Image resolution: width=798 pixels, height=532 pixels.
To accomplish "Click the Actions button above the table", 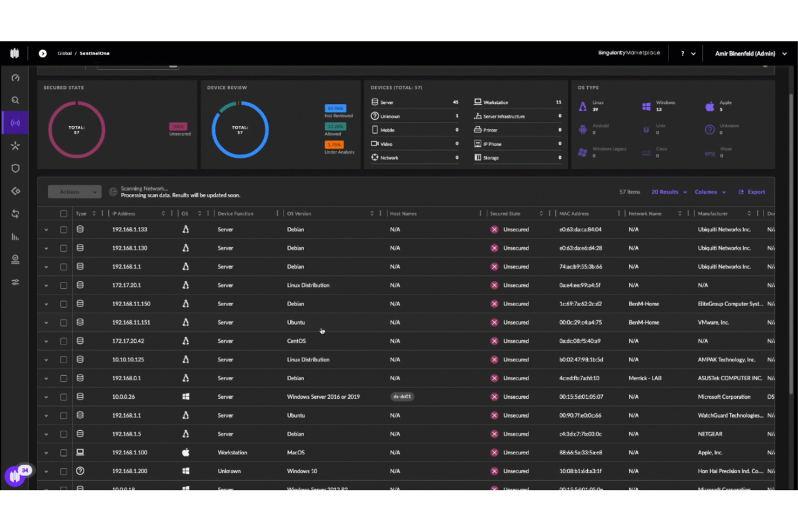I will click(74, 191).
